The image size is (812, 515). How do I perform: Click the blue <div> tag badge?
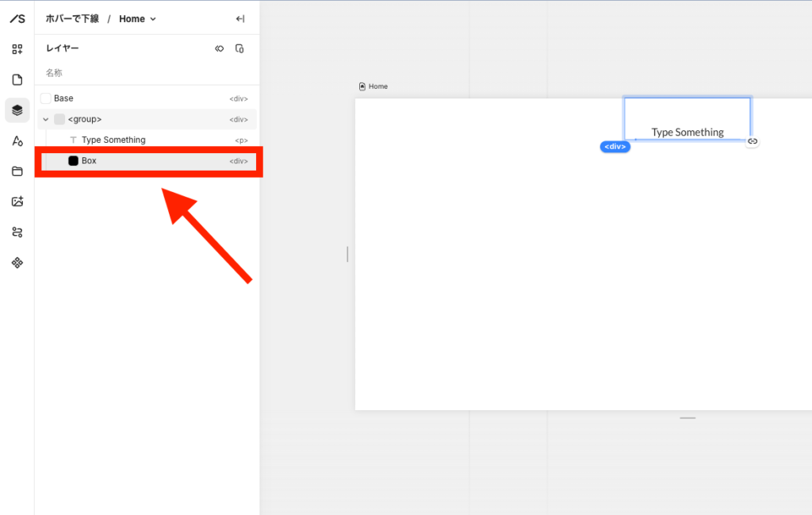(615, 147)
